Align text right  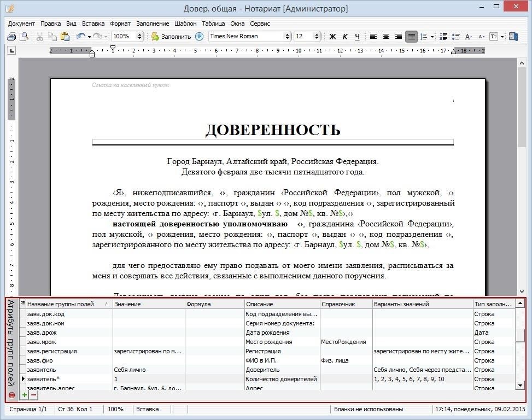coord(399,36)
